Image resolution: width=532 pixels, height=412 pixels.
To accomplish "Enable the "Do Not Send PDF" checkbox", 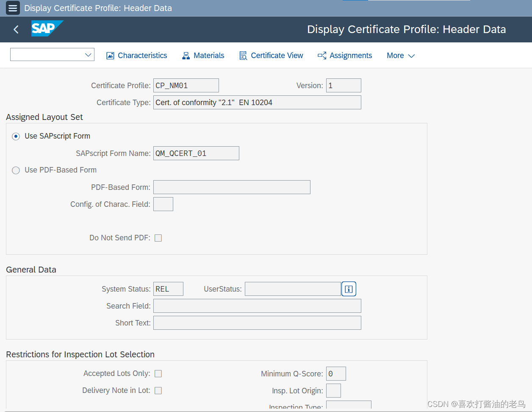I will click(x=158, y=238).
